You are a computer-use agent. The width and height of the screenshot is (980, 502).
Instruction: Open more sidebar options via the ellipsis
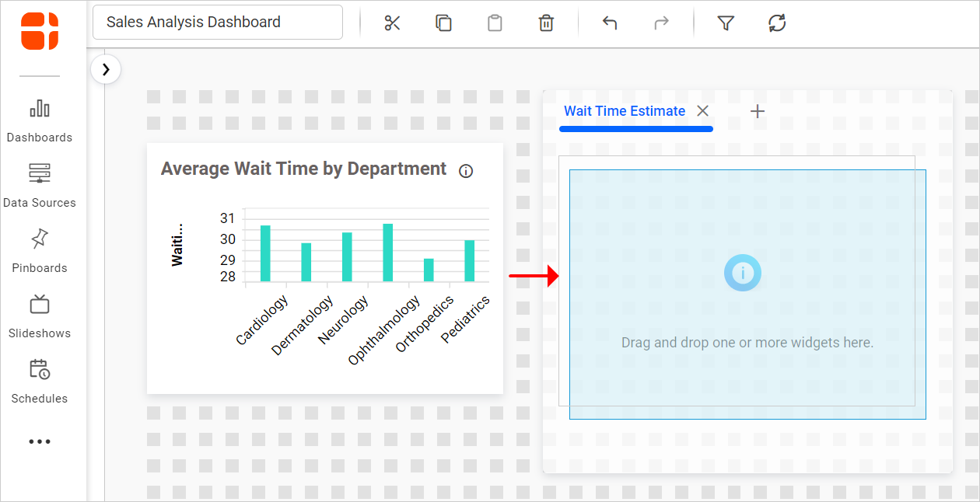coord(40,441)
